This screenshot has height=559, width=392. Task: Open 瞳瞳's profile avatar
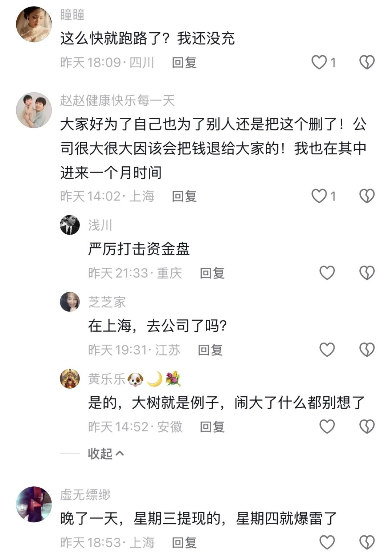coord(34,24)
